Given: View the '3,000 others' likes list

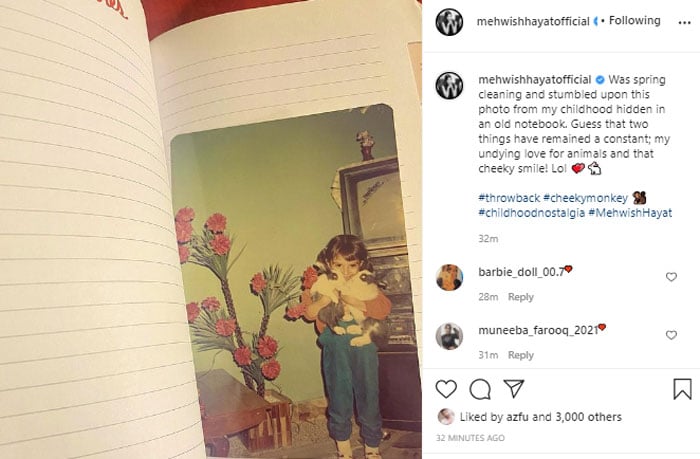Looking at the screenshot, I should 588,417.
